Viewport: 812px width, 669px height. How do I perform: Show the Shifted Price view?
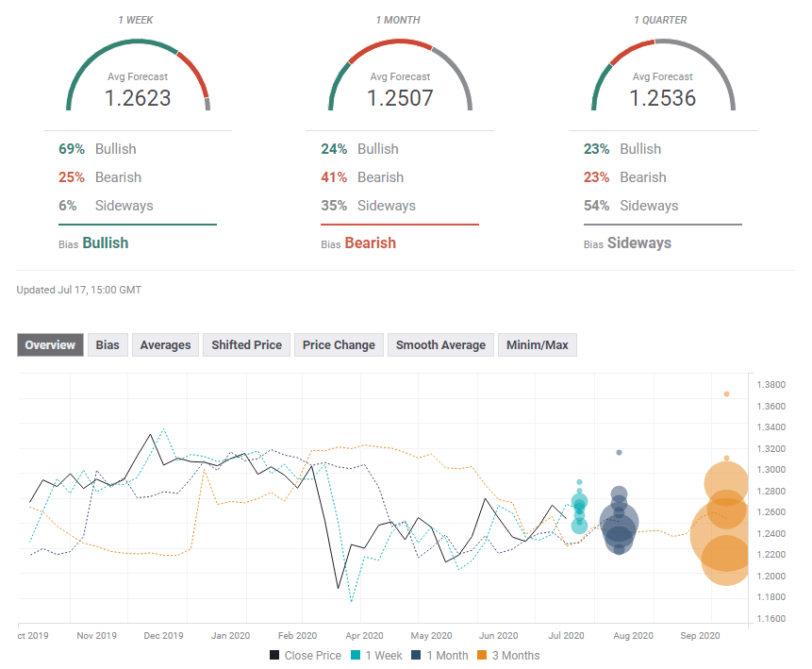tap(246, 345)
